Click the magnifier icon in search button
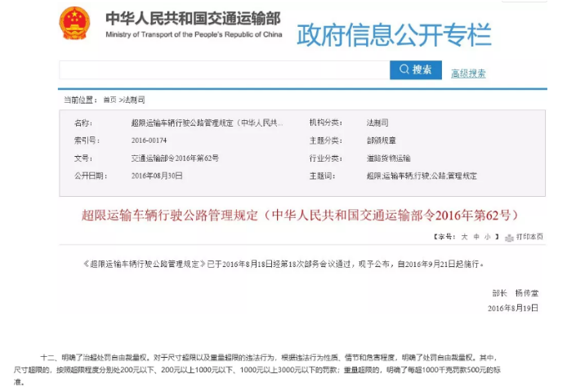 [402, 70]
